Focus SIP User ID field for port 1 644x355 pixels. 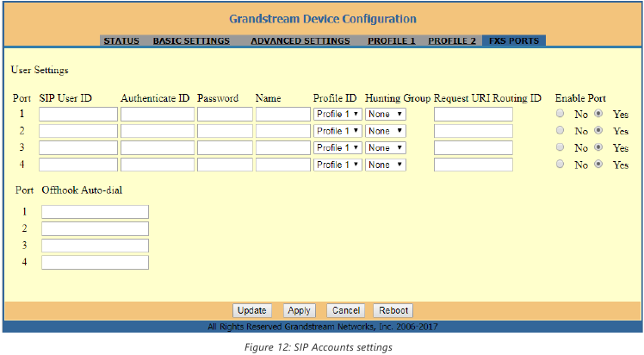78,115
